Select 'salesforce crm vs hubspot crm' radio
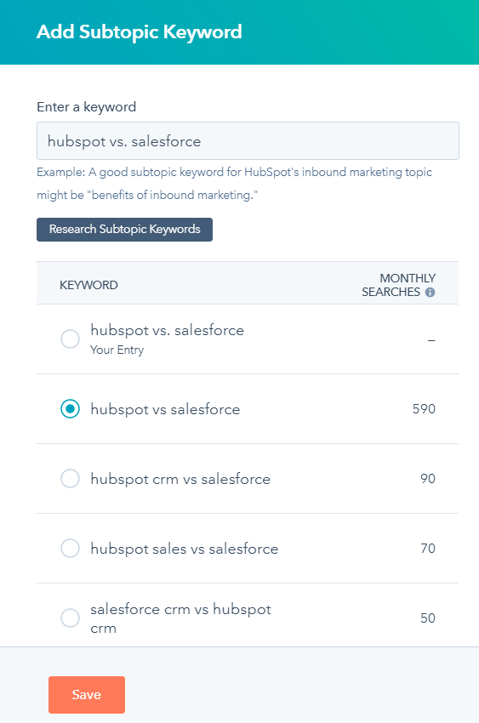This screenshot has width=479, height=723. coord(70,618)
